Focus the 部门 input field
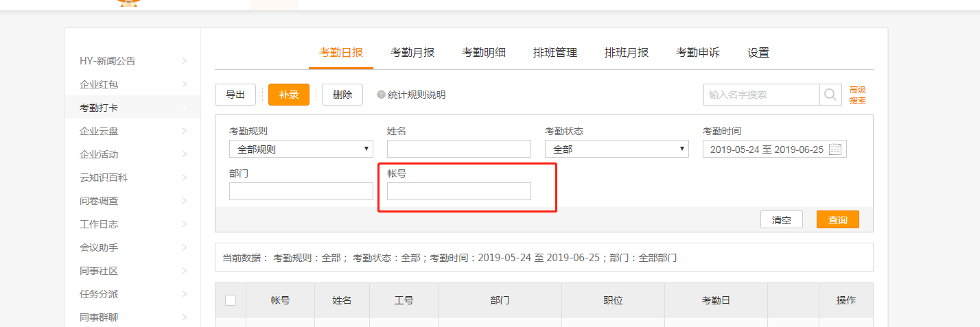Image resolution: width=980 pixels, height=327 pixels. tap(301, 191)
